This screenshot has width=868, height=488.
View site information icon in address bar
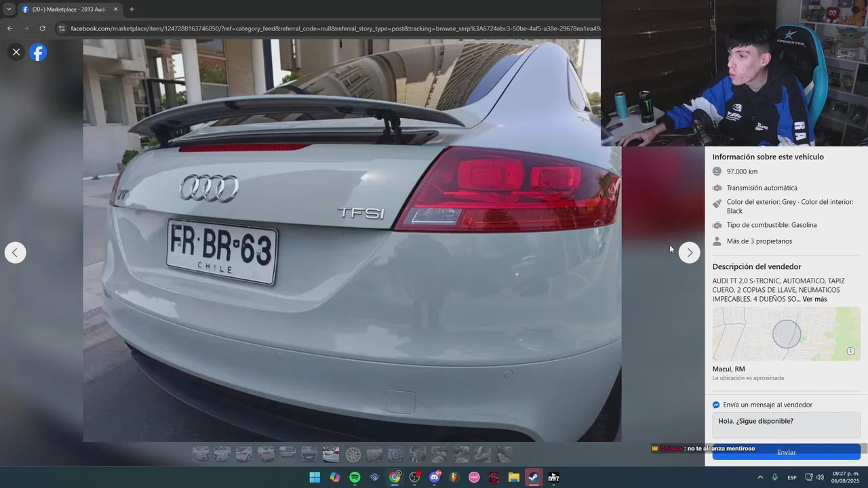coord(62,28)
